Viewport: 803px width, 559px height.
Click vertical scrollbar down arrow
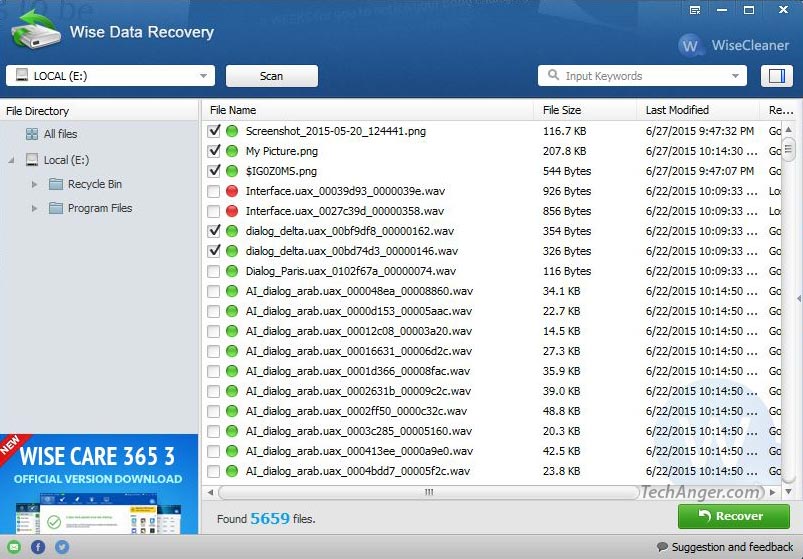click(x=789, y=491)
